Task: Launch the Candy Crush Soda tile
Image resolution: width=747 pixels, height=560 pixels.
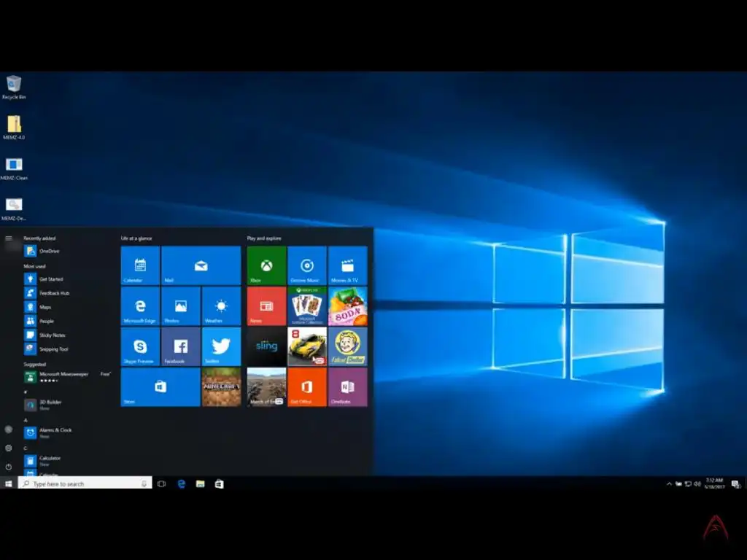Action: point(348,306)
